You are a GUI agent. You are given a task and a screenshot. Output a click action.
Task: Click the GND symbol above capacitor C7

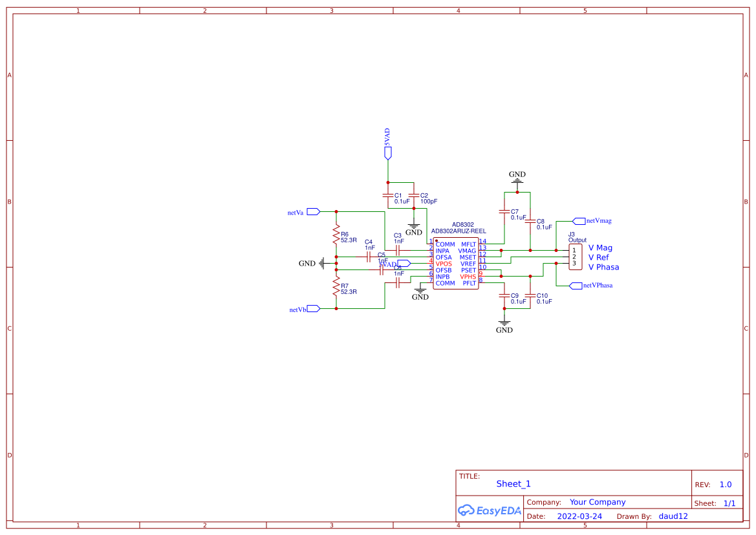point(517,179)
